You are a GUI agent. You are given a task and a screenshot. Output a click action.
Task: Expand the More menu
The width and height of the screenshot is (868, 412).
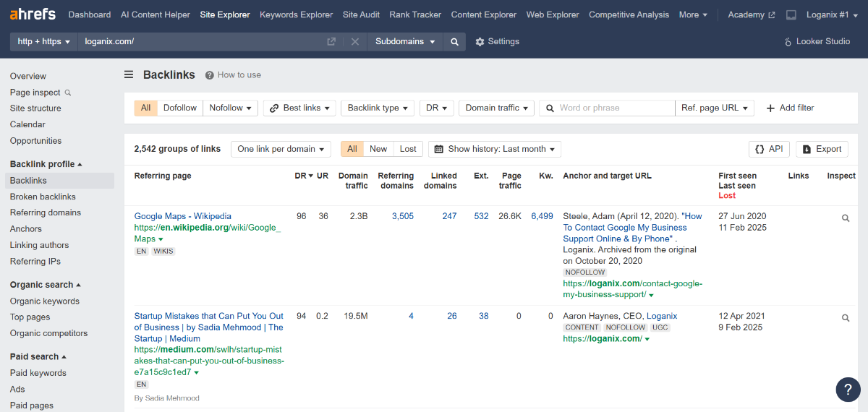click(693, 15)
